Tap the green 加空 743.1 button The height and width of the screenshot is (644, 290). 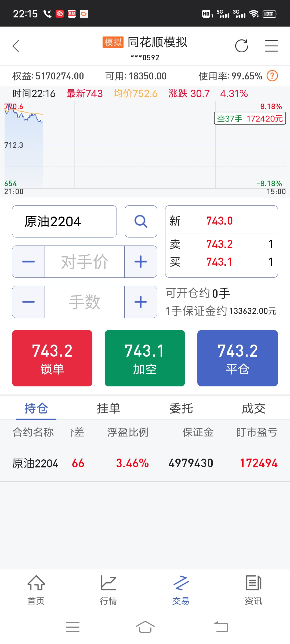(x=145, y=358)
